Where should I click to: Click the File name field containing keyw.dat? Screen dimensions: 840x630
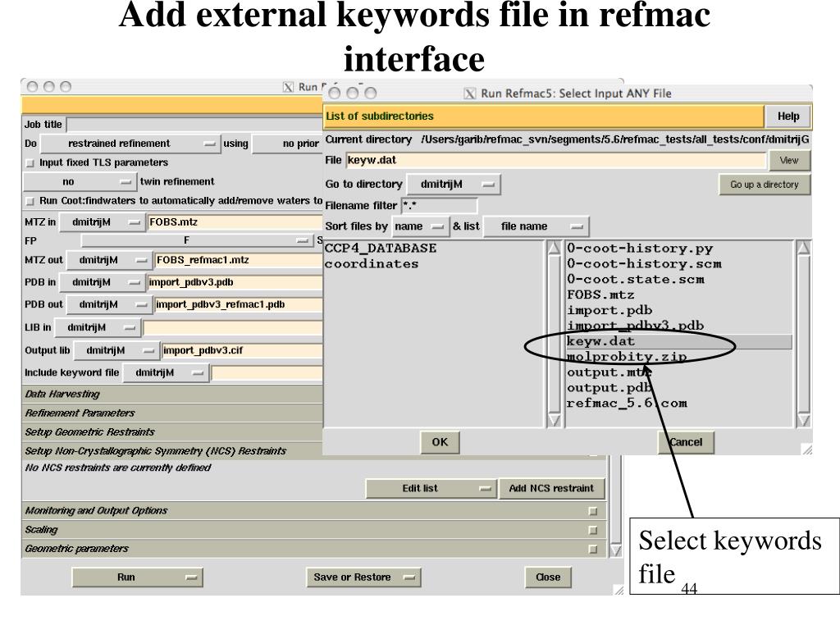point(556,160)
